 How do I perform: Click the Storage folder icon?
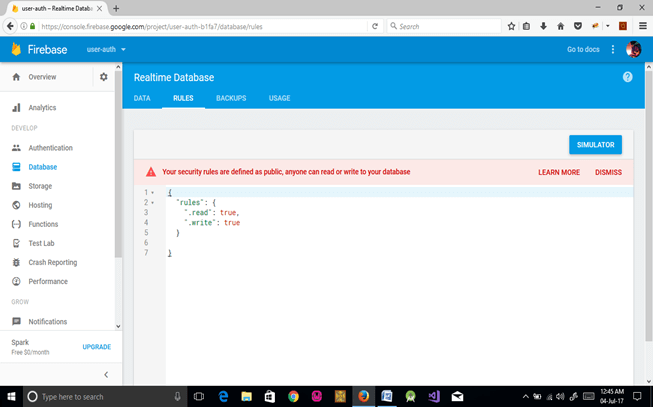point(16,186)
